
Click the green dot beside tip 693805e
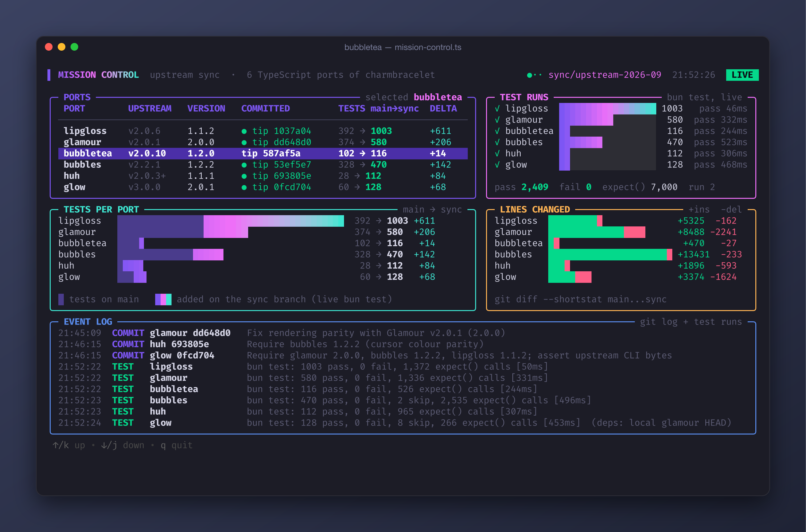click(244, 176)
